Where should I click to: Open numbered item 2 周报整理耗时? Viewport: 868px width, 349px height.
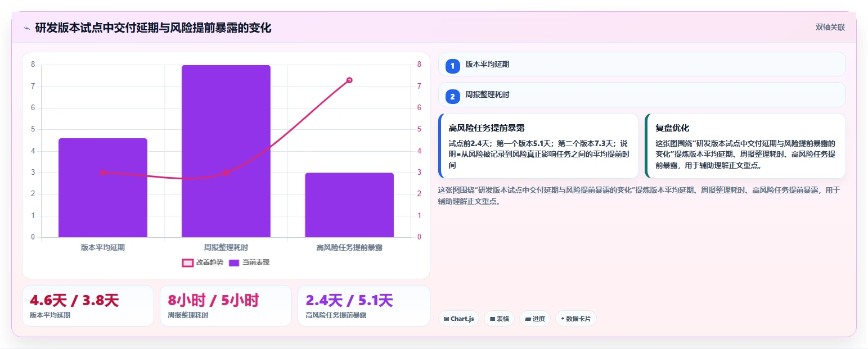coord(642,94)
